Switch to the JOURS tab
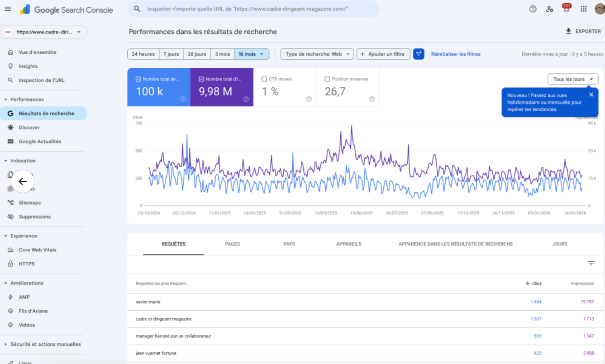Viewport: 605px width, 364px height. tap(560, 244)
